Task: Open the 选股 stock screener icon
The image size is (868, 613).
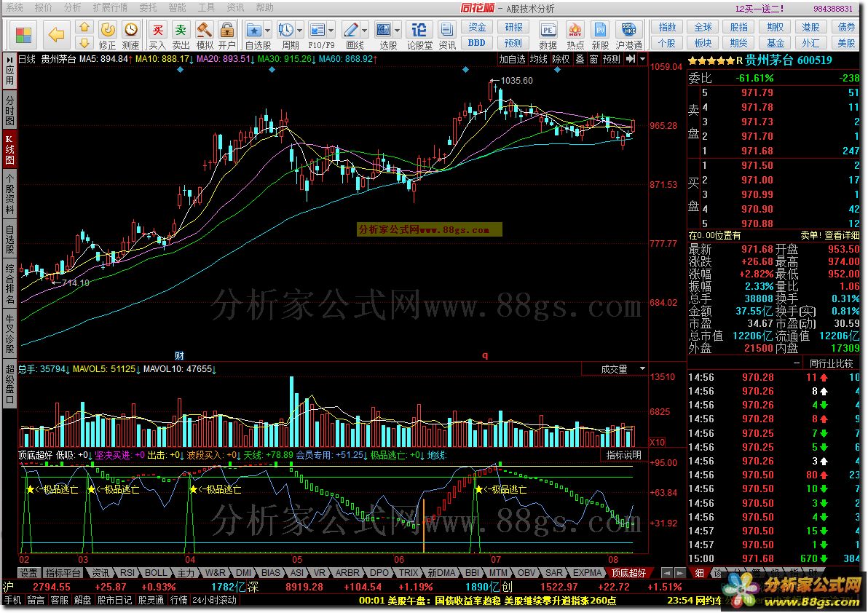Action: coord(384,36)
